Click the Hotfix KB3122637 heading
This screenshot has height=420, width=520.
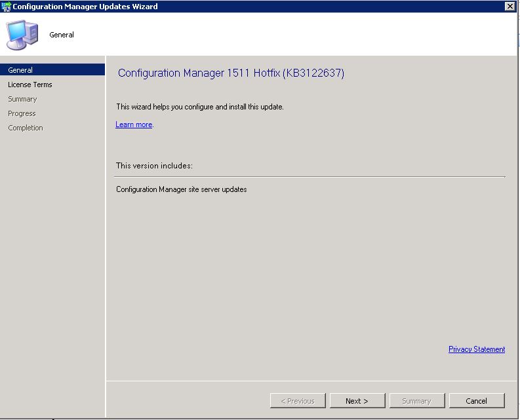pyautogui.click(x=231, y=73)
